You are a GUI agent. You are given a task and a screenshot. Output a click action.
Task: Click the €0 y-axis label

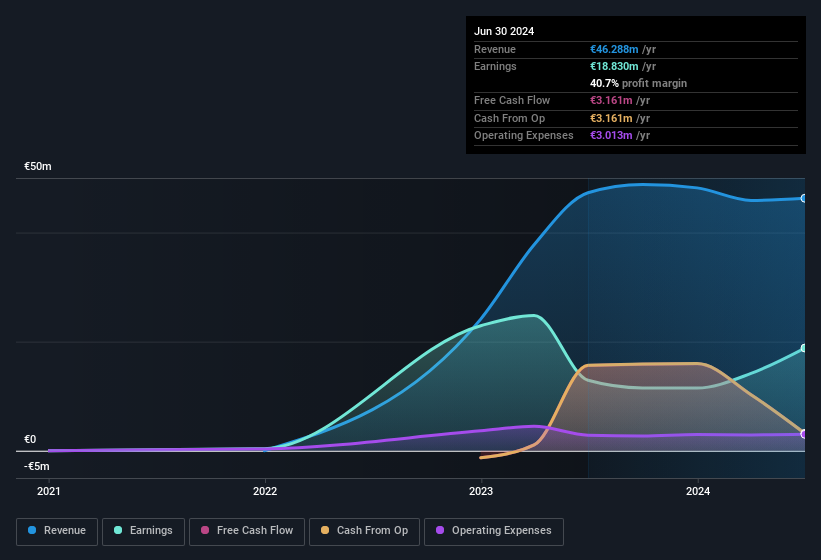30,440
